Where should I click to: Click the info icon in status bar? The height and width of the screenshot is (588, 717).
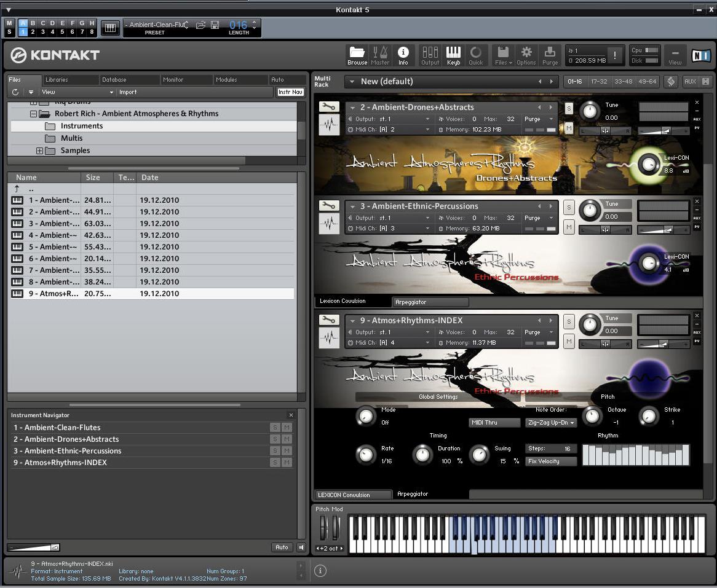click(x=320, y=570)
